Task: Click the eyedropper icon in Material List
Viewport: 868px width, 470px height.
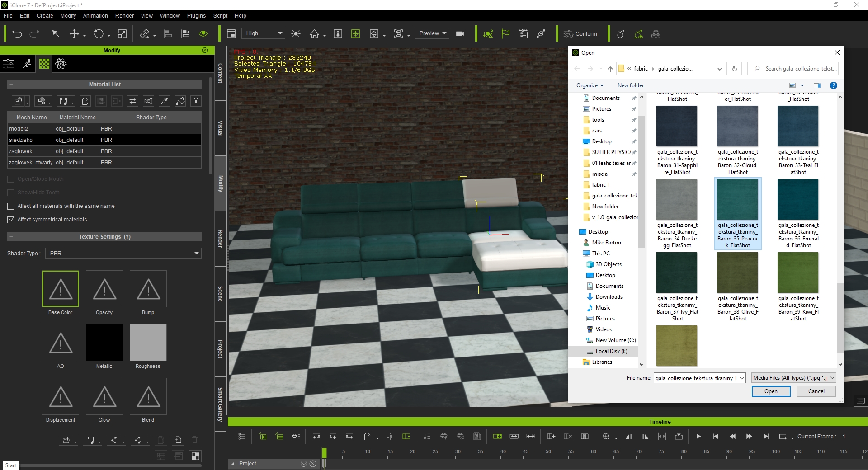Action: (165, 101)
